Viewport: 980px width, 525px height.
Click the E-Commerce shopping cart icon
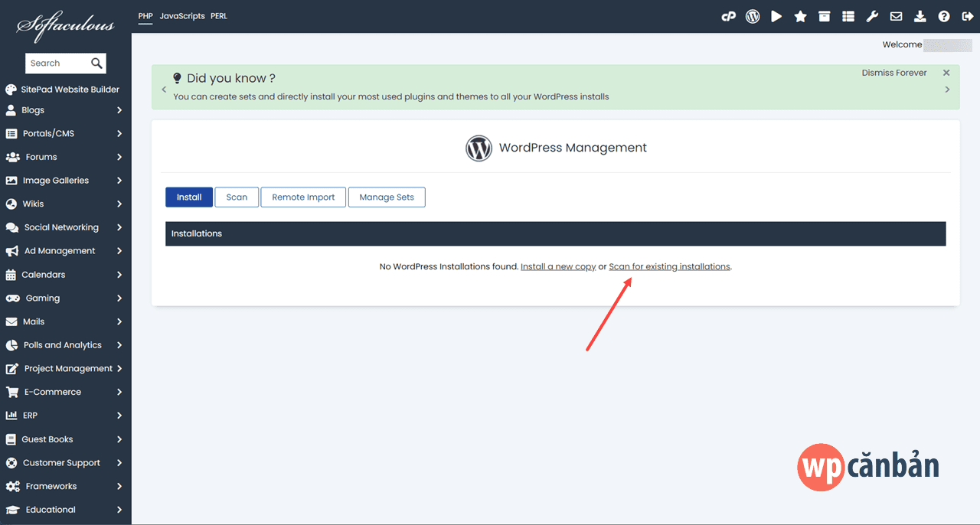click(x=11, y=392)
